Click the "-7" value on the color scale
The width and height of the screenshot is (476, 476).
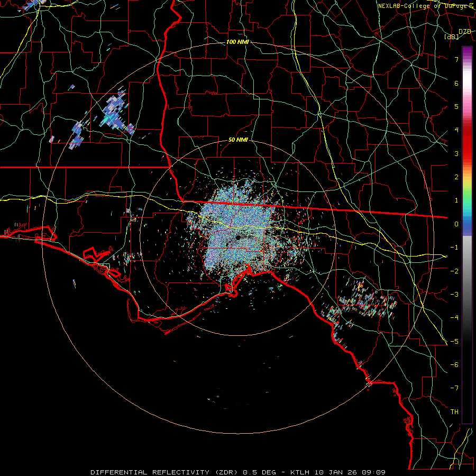(454, 388)
